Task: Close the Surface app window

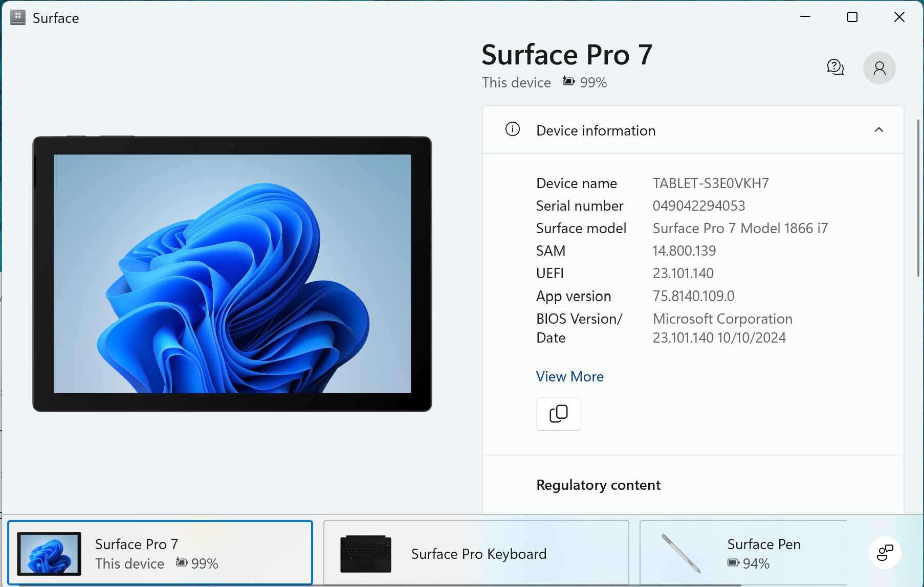Action: (899, 17)
